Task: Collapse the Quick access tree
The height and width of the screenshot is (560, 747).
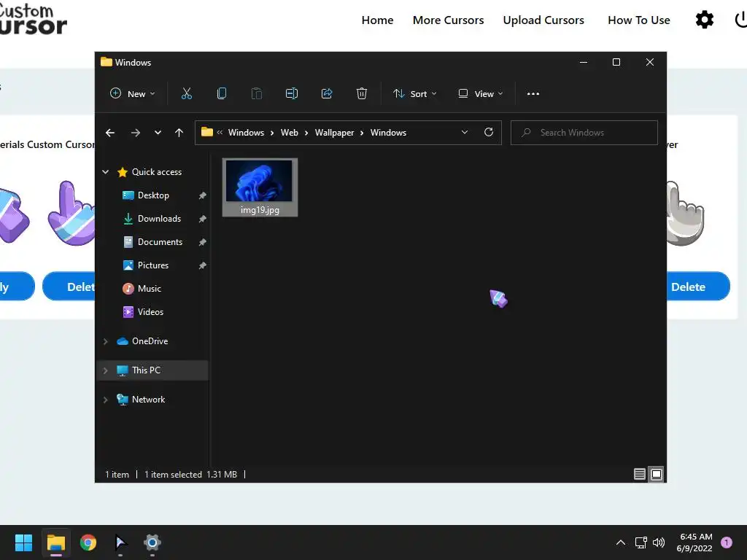Action: click(x=105, y=172)
